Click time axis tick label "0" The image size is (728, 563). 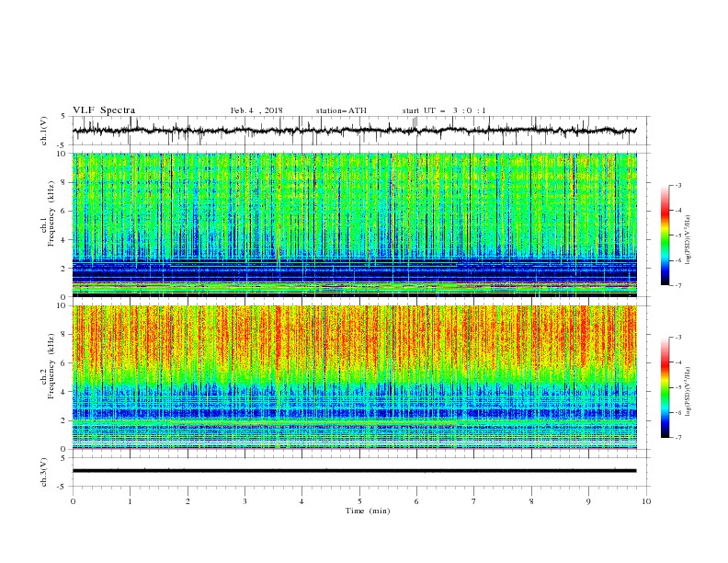[x=73, y=501]
